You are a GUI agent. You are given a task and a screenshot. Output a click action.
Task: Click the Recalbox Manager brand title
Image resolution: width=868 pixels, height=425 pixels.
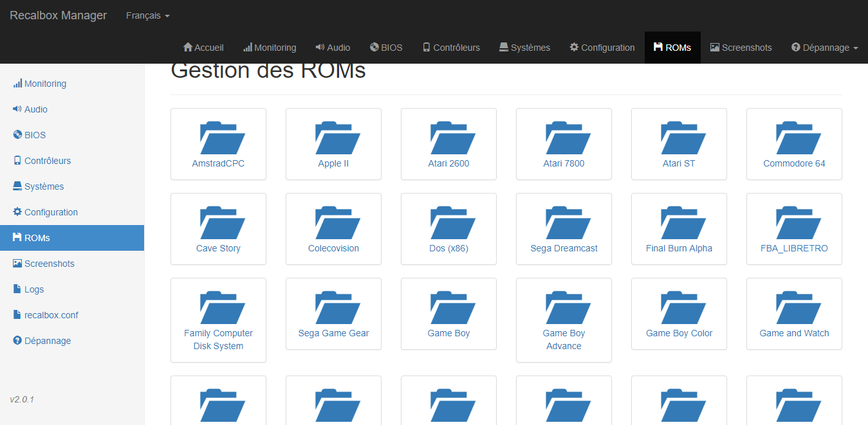58,15
